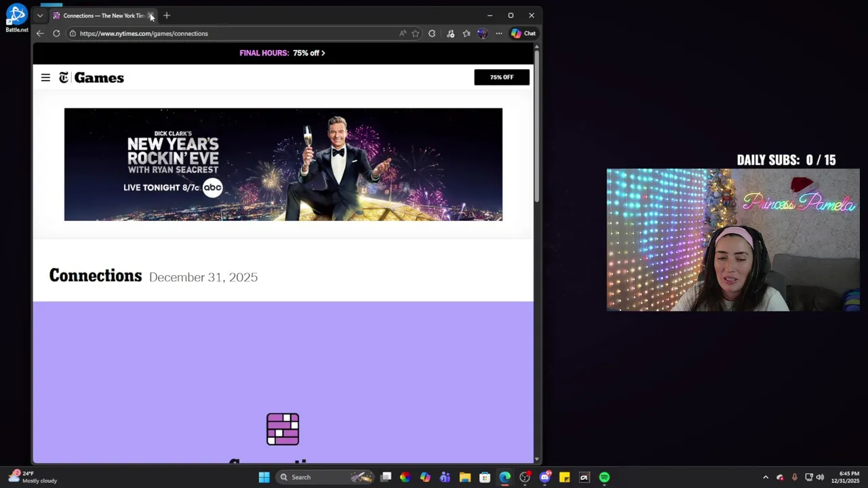Open Sticky Notes from the taskbar

564,477
